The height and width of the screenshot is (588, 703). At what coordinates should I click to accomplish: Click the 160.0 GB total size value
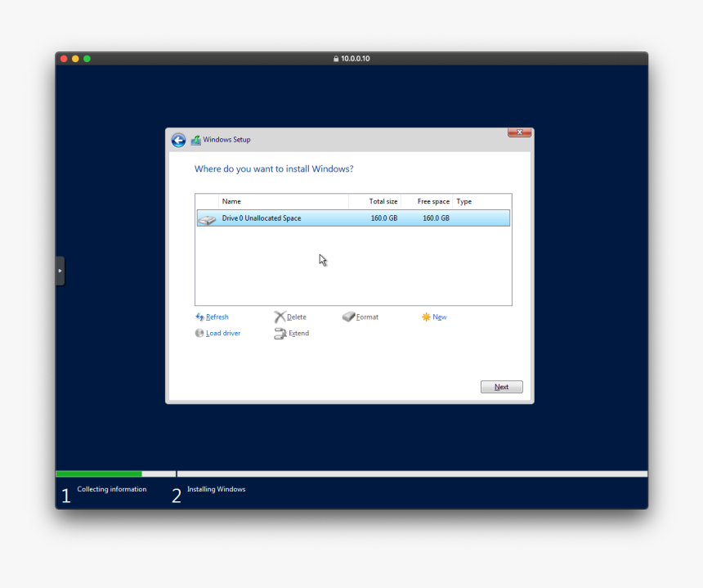click(x=383, y=218)
